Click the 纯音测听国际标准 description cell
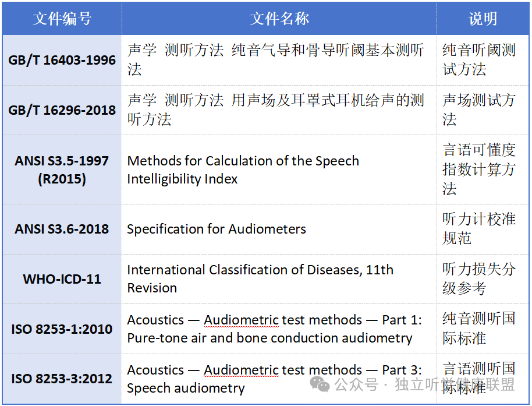This screenshot has width=532, height=406. coord(483,329)
